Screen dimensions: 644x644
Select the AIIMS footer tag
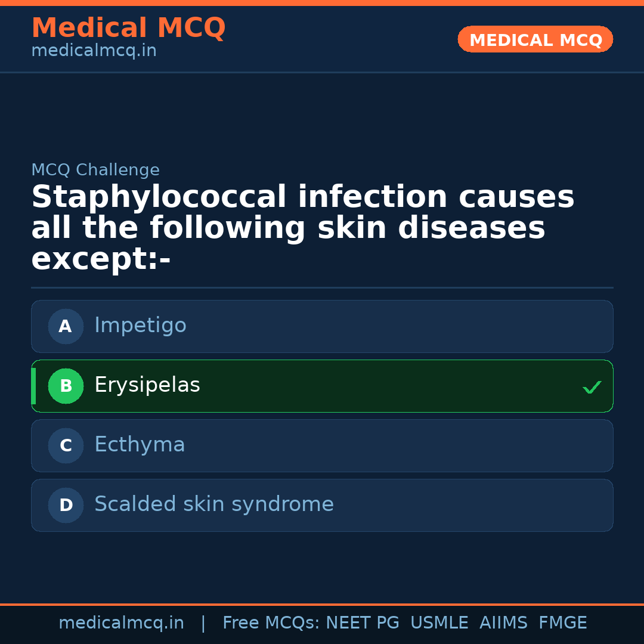(x=503, y=623)
